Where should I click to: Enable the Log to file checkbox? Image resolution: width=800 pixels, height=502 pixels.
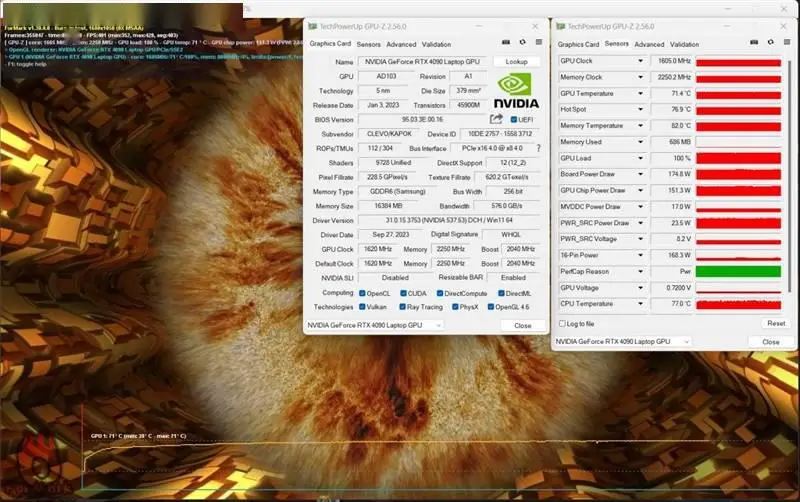[562, 323]
